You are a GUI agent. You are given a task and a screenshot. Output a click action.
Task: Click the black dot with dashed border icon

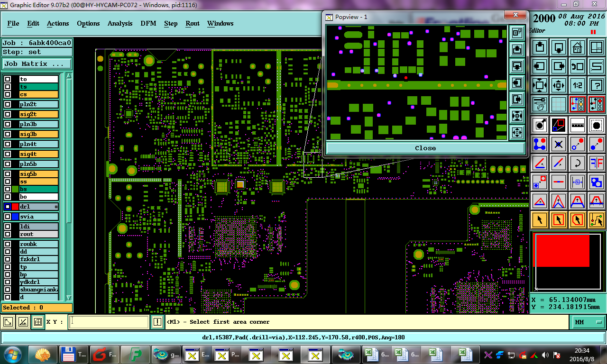[x=596, y=125]
